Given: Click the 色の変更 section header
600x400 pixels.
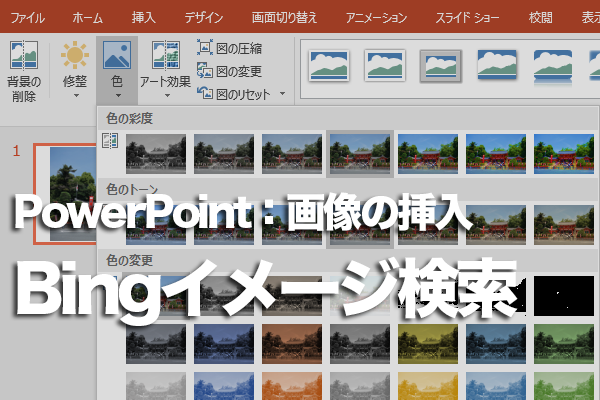Looking at the screenshot, I should point(129,261).
